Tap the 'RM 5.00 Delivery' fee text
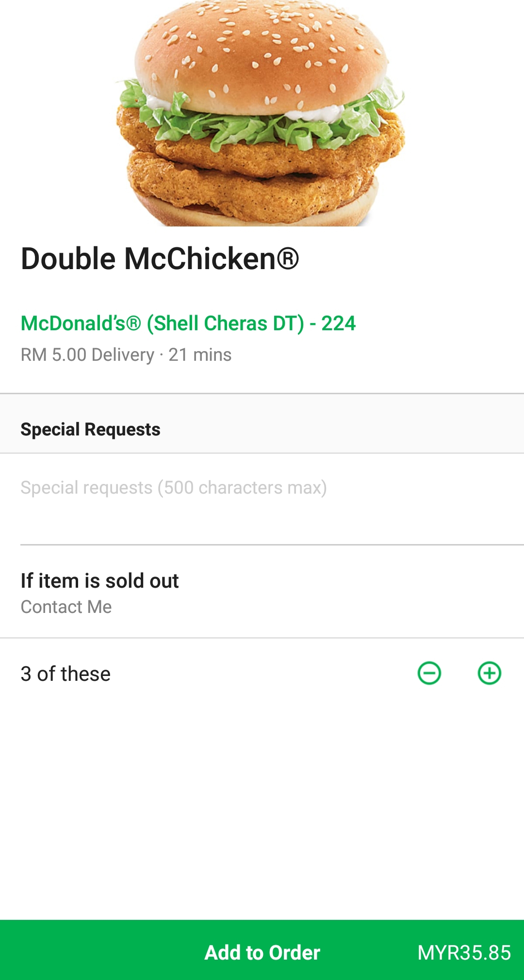The width and height of the screenshot is (524, 980). tap(87, 355)
